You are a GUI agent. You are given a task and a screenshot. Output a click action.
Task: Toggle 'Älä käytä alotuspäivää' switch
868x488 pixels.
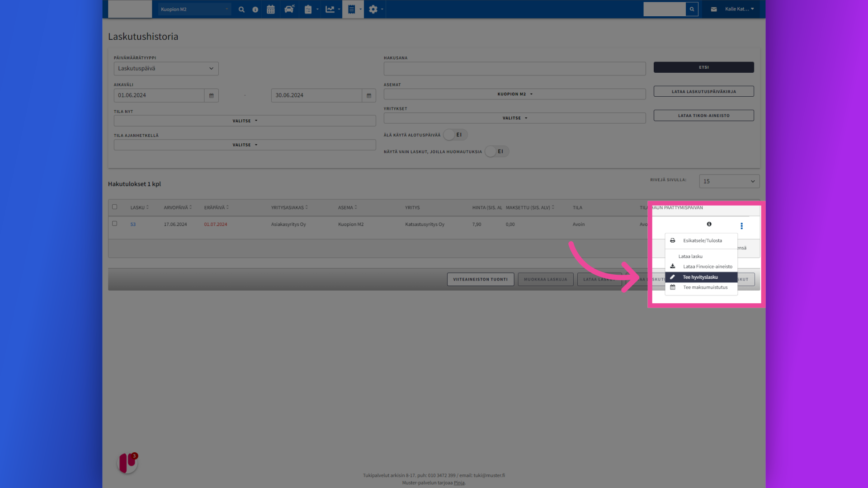(x=455, y=135)
